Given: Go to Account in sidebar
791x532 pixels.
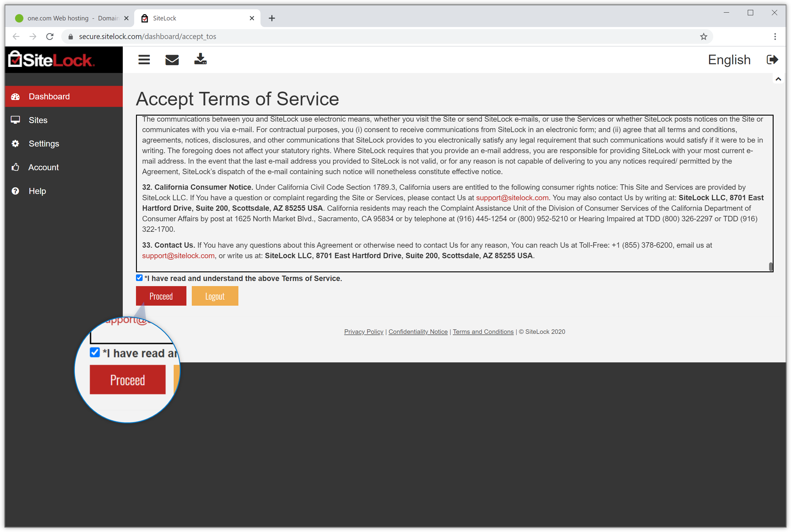Looking at the screenshot, I should [x=44, y=167].
